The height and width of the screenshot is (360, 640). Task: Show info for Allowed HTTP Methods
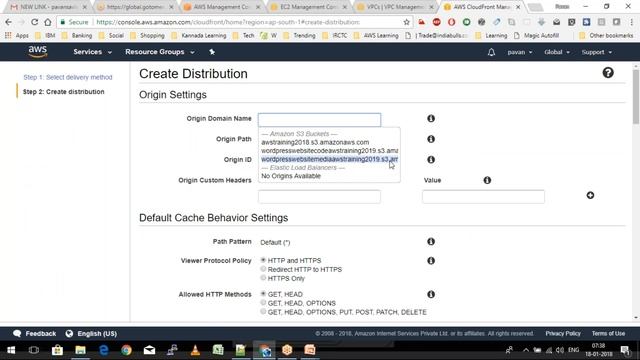pos(431,294)
